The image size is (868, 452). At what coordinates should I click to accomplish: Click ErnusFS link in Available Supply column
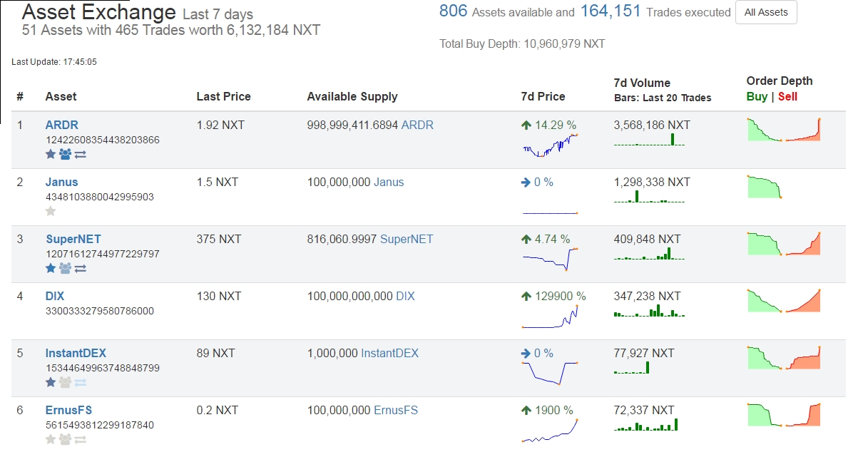(396, 410)
